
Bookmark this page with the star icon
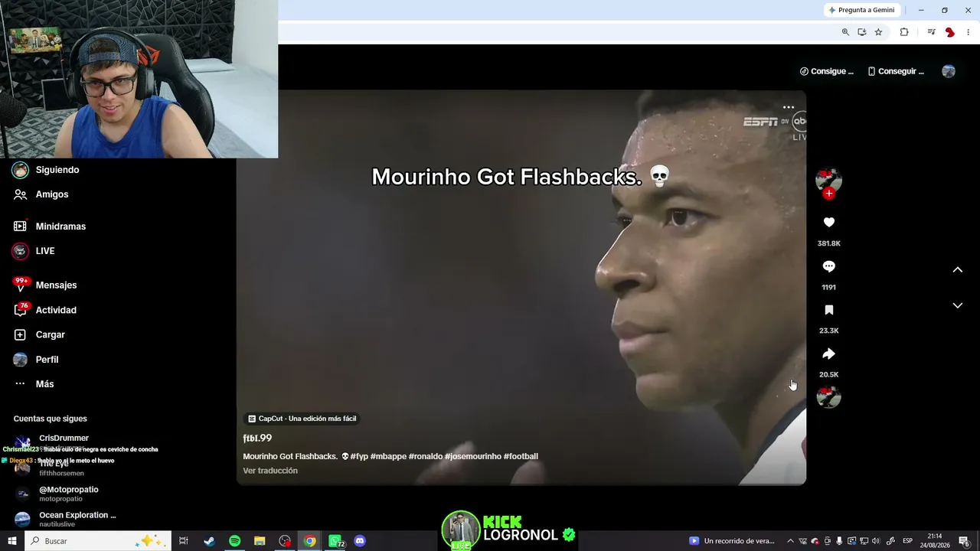point(878,32)
